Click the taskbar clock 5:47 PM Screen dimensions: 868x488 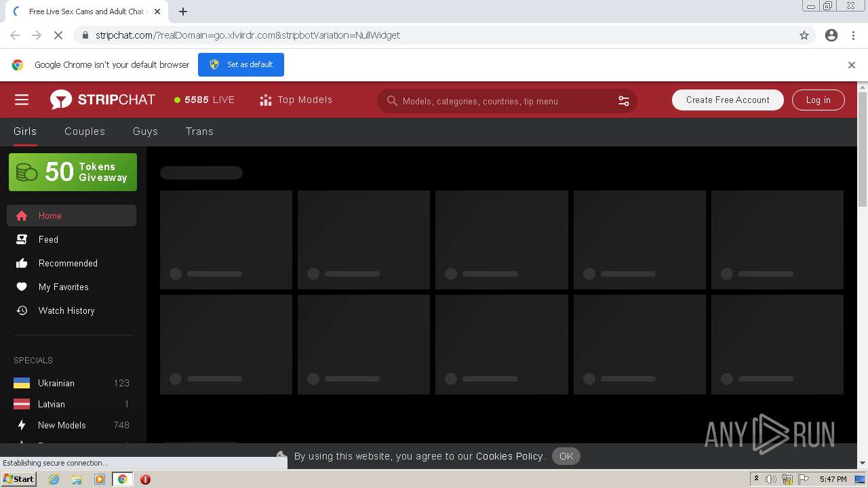(x=833, y=479)
